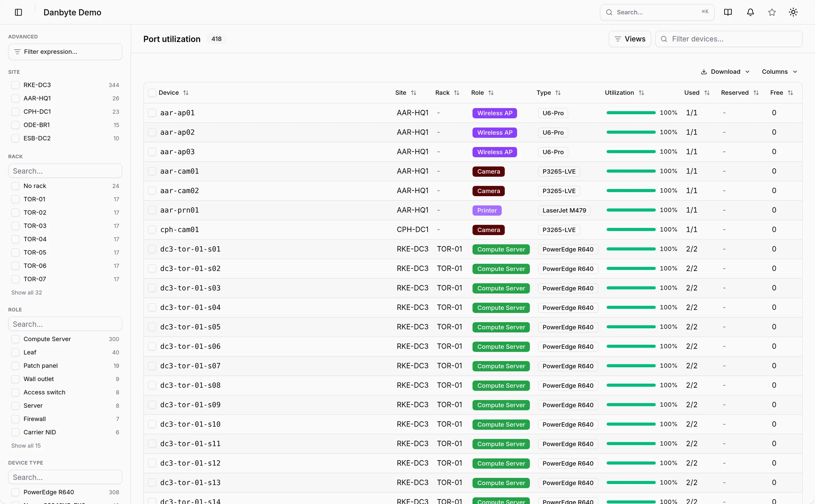The height and width of the screenshot is (504, 815).
Task: Open the Download dropdown
Action: 725,72
